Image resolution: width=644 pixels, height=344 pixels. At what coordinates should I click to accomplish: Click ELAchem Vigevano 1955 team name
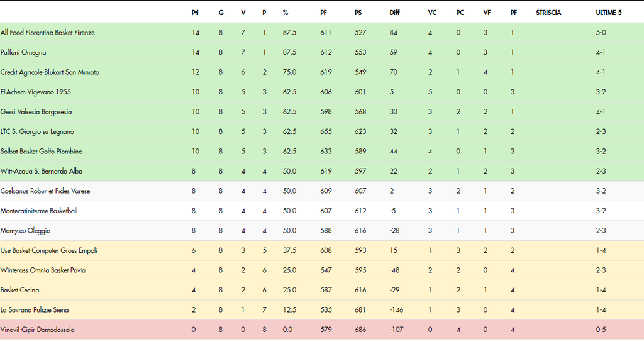(x=36, y=92)
